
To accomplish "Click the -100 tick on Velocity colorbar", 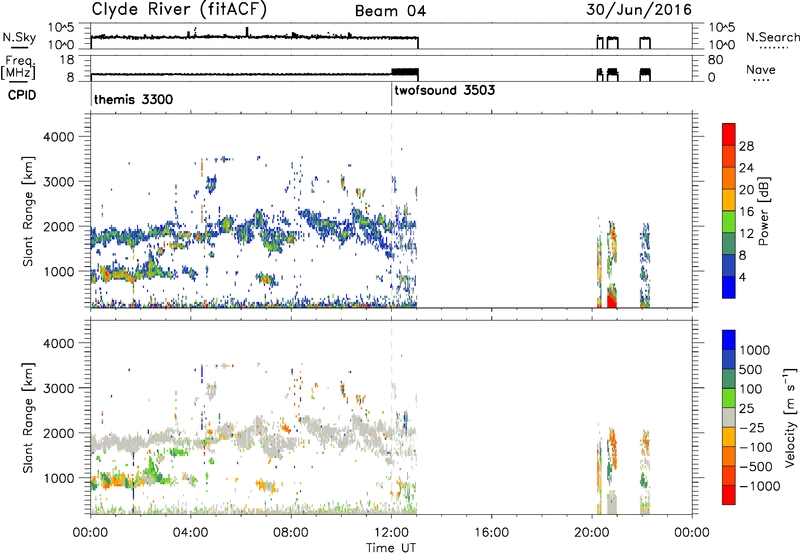I will (756, 447).
